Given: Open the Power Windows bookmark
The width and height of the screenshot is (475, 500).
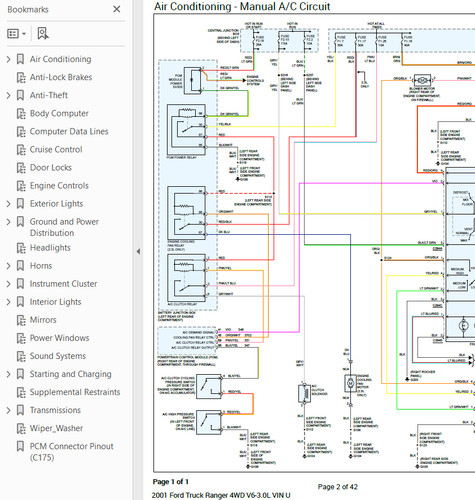Looking at the screenshot, I should (59, 338).
